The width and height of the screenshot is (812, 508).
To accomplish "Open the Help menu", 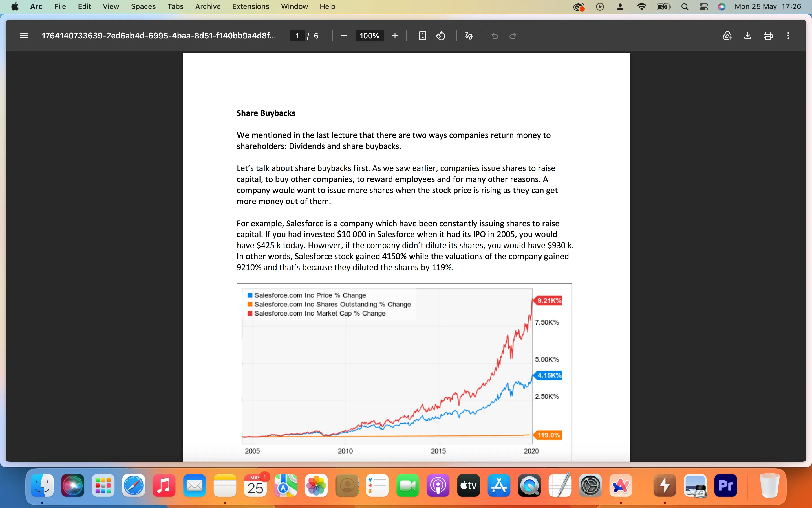I will point(327,6).
